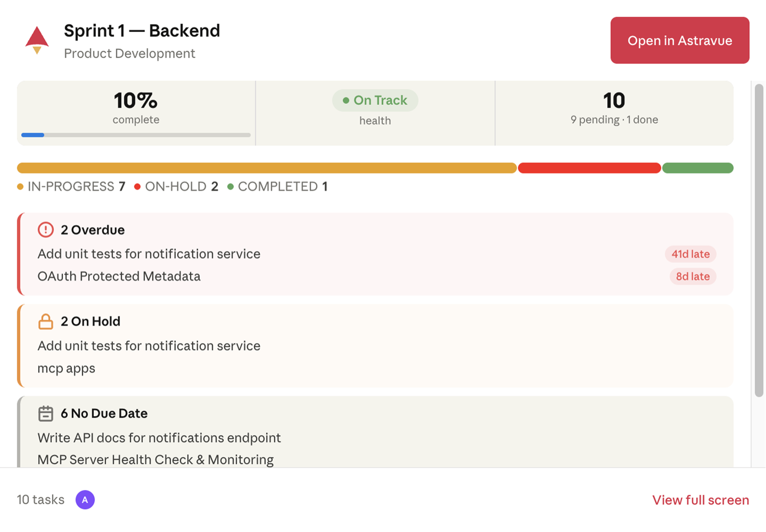Click the Astravue red triangle logo
Screen dimensions: 766x532
click(x=37, y=40)
